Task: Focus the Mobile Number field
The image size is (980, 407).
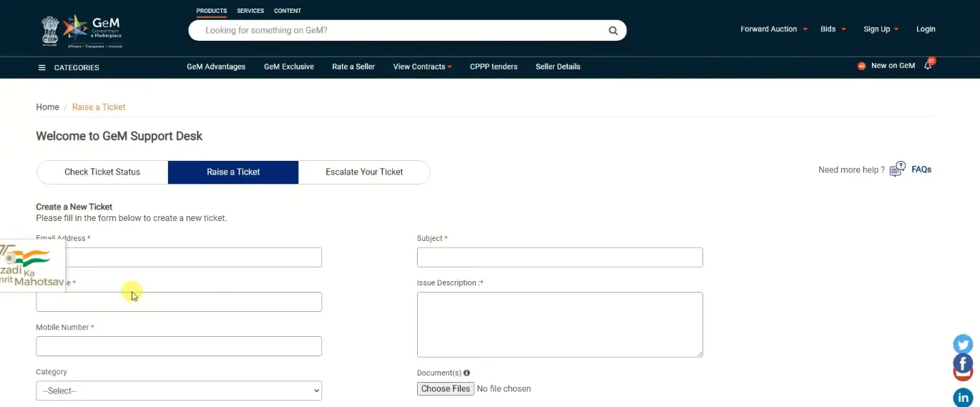Action: click(179, 346)
